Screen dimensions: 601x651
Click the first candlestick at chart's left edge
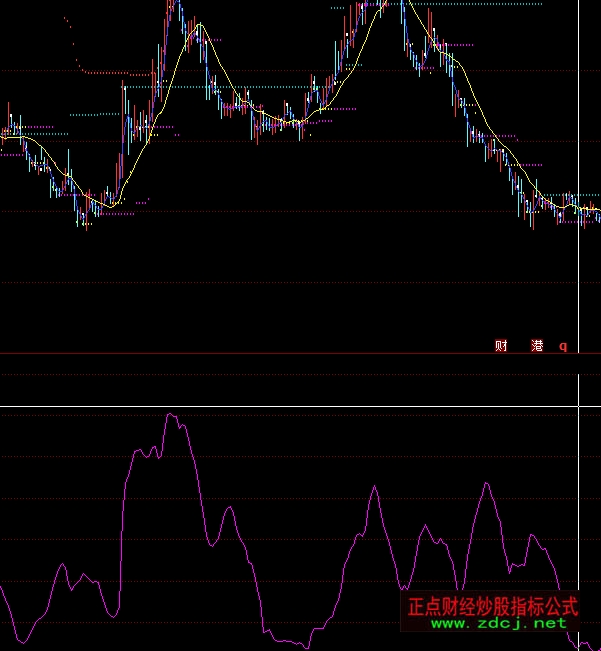(3, 133)
